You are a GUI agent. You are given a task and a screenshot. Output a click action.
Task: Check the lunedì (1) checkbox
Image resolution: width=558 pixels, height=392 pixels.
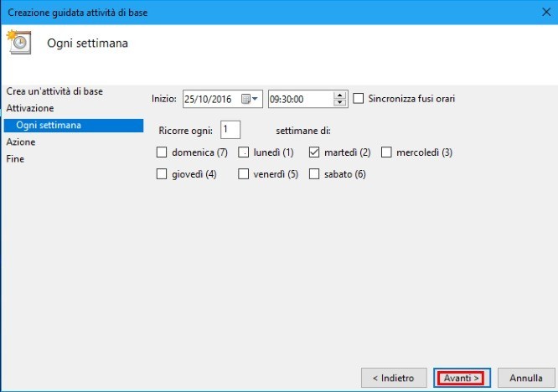click(x=244, y=152)
